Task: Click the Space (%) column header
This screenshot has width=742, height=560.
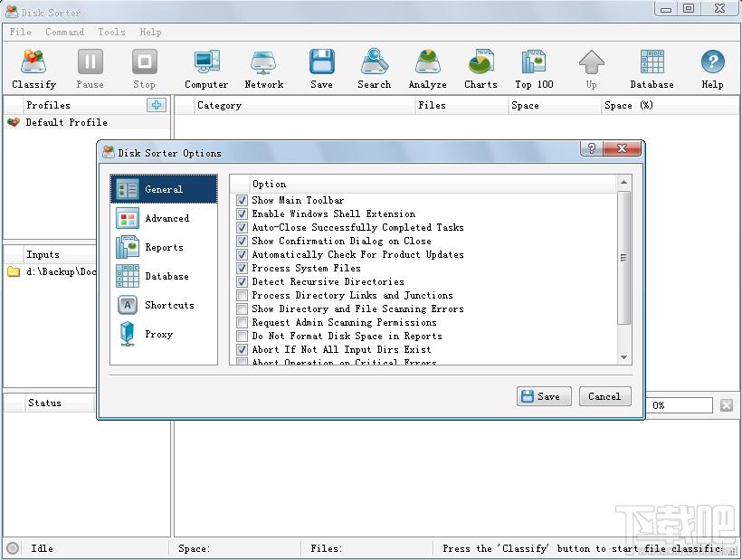Action: pyautogui.click(x=670, y=105)
